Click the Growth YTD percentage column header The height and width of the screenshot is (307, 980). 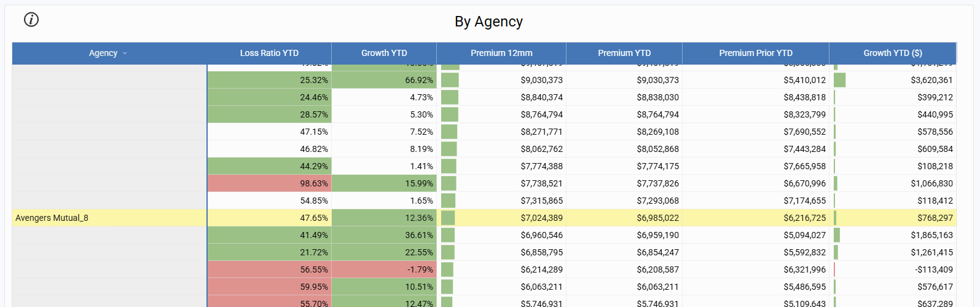pos(384,53)
